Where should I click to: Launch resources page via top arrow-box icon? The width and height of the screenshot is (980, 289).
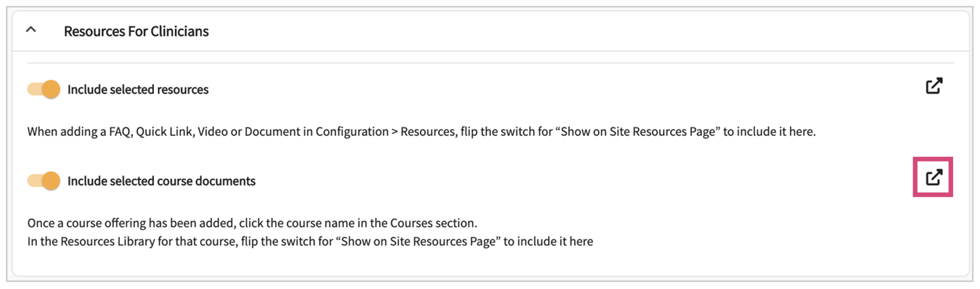(x=934, y=86)
